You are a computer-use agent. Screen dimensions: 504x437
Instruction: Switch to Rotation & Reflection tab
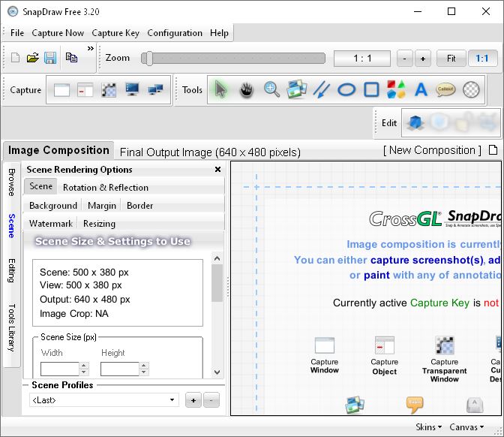(106, 187)
